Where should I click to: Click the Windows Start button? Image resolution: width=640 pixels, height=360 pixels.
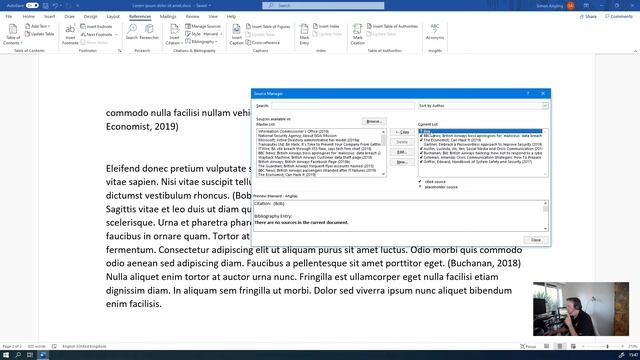point(6,355)
